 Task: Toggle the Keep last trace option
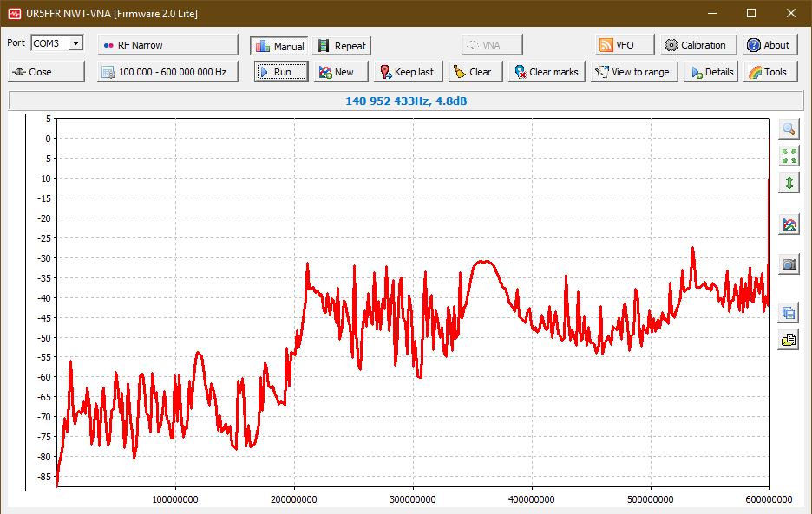point(408,72)
